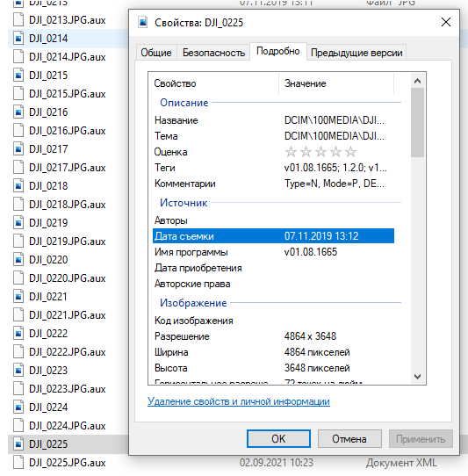Click the Тема property value field
Screen dimensions: 468x476
335,136
